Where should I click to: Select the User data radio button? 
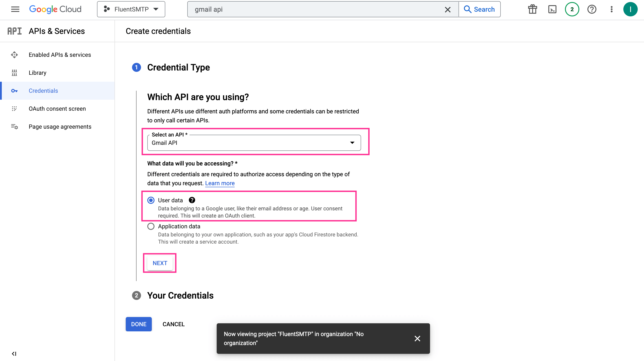[x=151, y=200]
